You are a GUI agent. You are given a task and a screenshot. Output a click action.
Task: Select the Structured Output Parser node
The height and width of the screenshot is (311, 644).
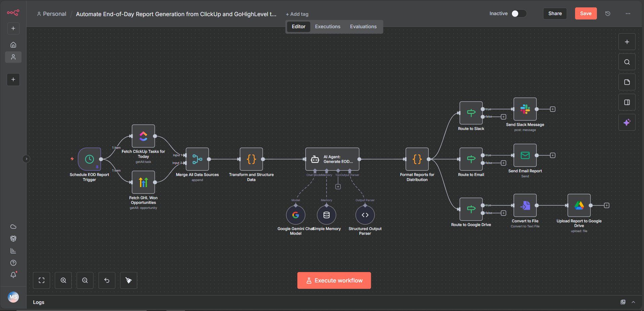pos(365,215)
